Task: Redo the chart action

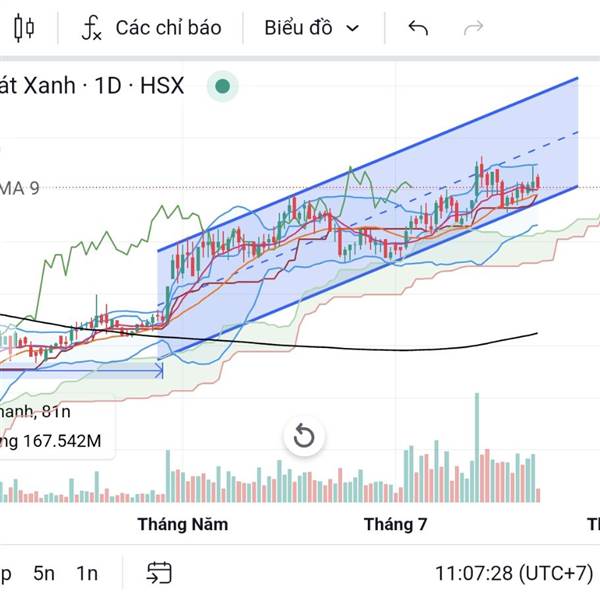Action: pos(474,28)
